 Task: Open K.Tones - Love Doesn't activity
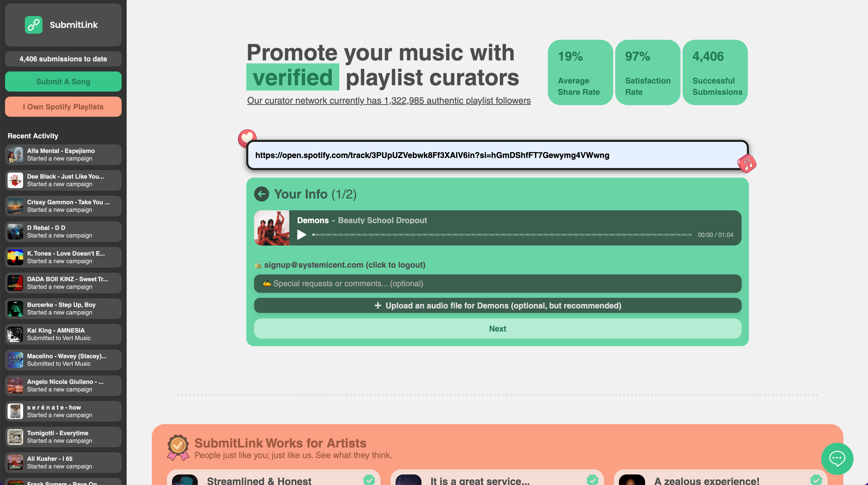coord(63,257)
